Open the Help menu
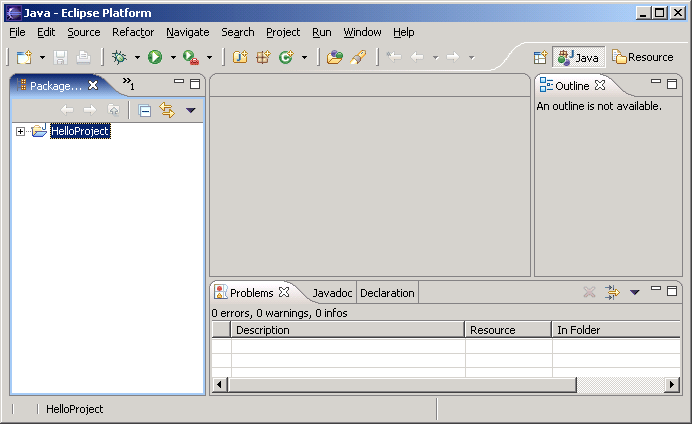The image size is (692, 424). [404, 32]
